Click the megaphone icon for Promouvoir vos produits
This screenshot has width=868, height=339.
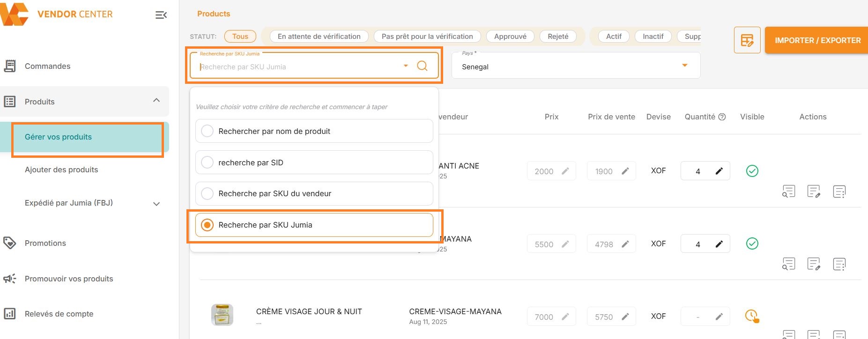coord(10,279)
